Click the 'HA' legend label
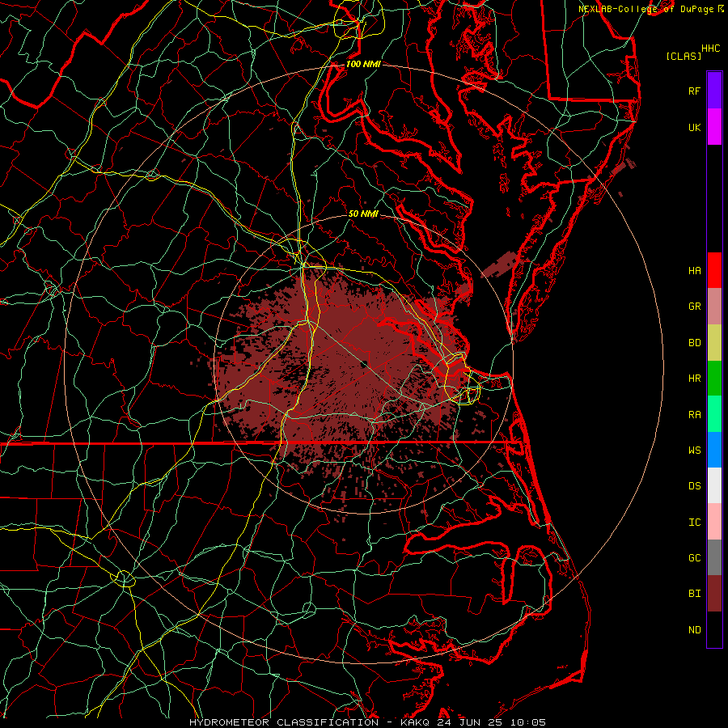Screen dimensions: 728x728 pyautogui.click(x=694, y=270)
